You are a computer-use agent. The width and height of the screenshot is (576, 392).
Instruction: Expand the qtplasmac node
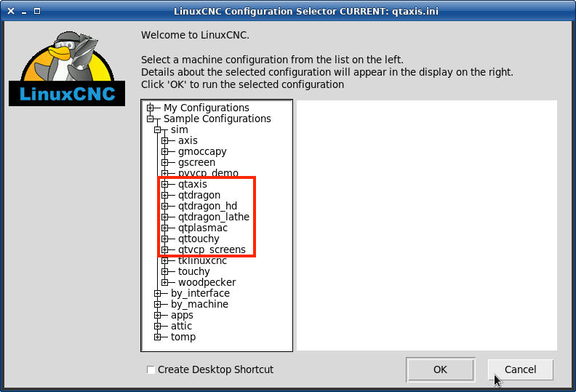pos(165,228)
